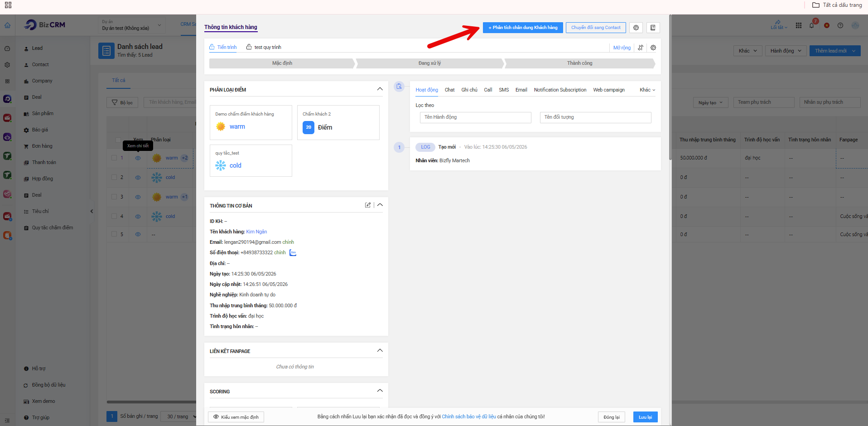Collapse the sidebar using the left arrow handle
This screenshot has width=868, height=426.
point(92,211)
